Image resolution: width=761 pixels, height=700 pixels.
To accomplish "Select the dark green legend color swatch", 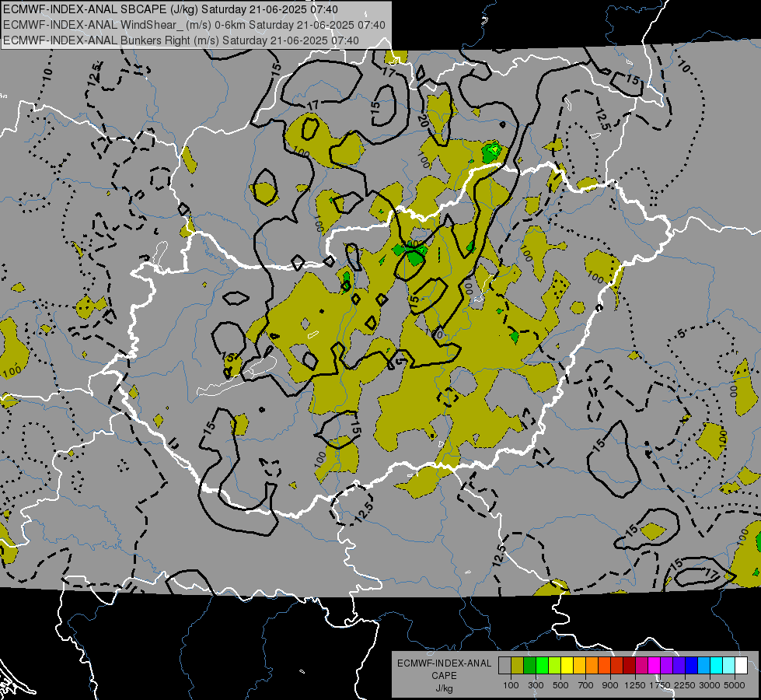I will pos(529,666).
